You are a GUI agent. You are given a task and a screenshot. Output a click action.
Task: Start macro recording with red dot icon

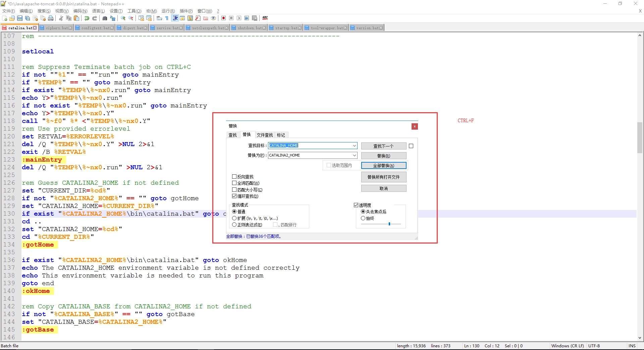[x=223, y=18]
